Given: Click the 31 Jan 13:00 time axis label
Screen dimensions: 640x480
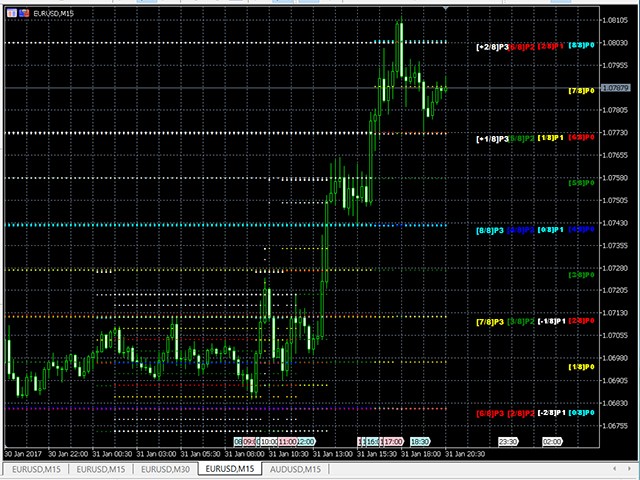Looking at the screenshot, I should pos(333,454).
